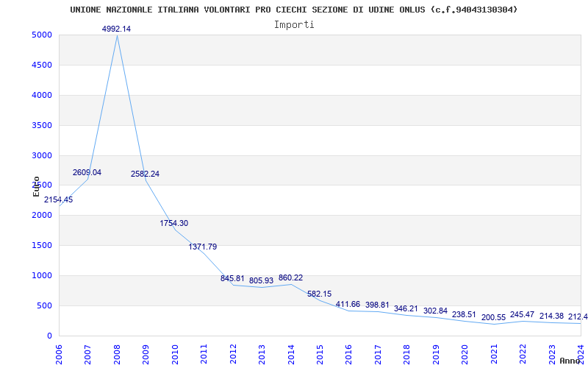Click the 2154.45 data label

tap(59, 199)
